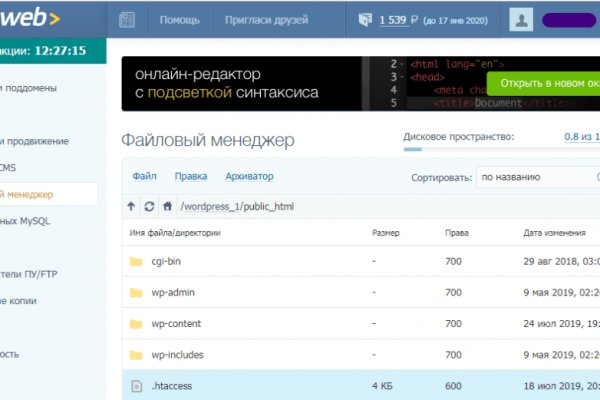Click the help book icon in header

point(127,19)
